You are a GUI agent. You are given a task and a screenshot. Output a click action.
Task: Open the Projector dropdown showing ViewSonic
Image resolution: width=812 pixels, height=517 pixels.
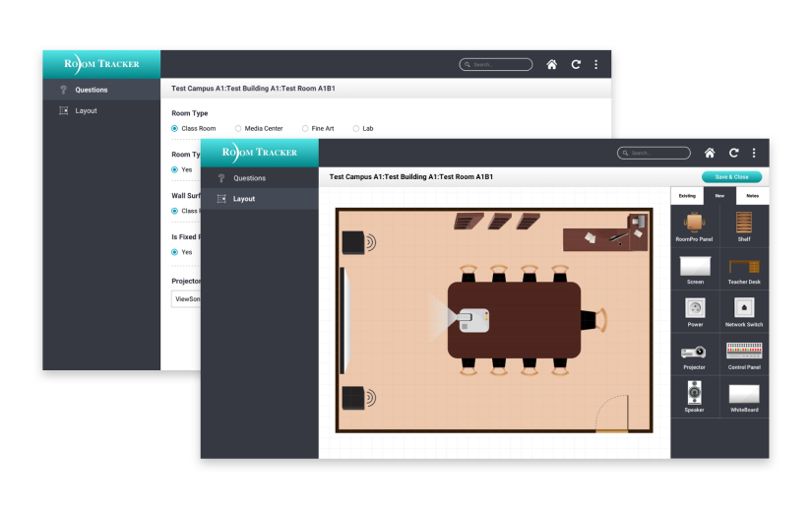(x=186, y=299)
